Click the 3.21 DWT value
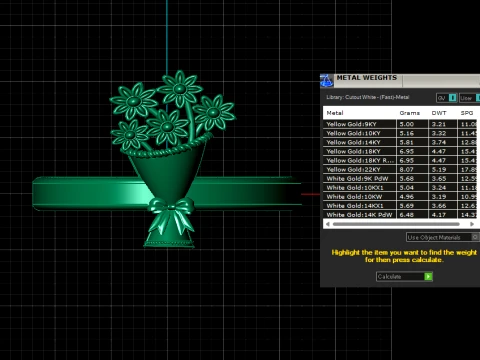The image size is (480, 360). coord(439,124)
